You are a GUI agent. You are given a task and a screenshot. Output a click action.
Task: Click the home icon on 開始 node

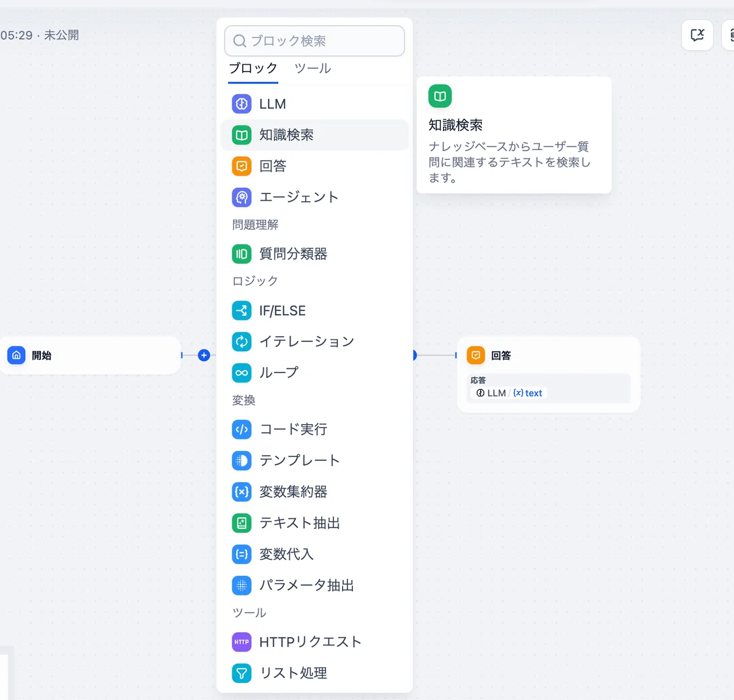pos(17,355)
